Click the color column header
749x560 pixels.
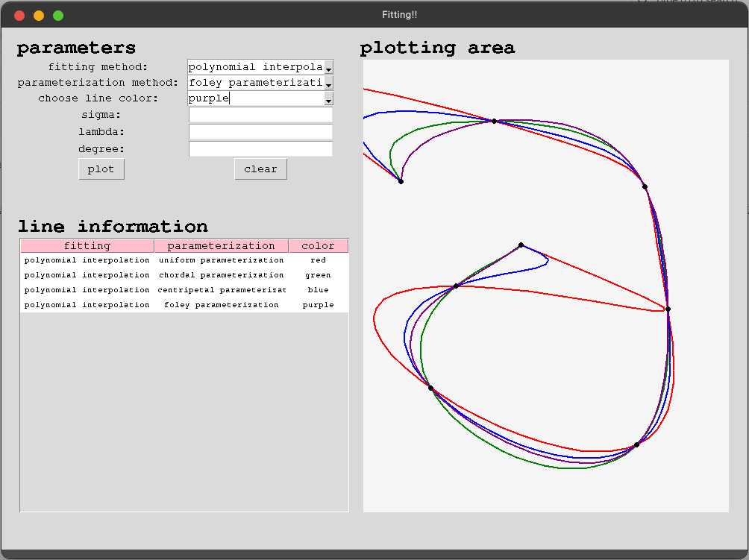coord(318,246)
